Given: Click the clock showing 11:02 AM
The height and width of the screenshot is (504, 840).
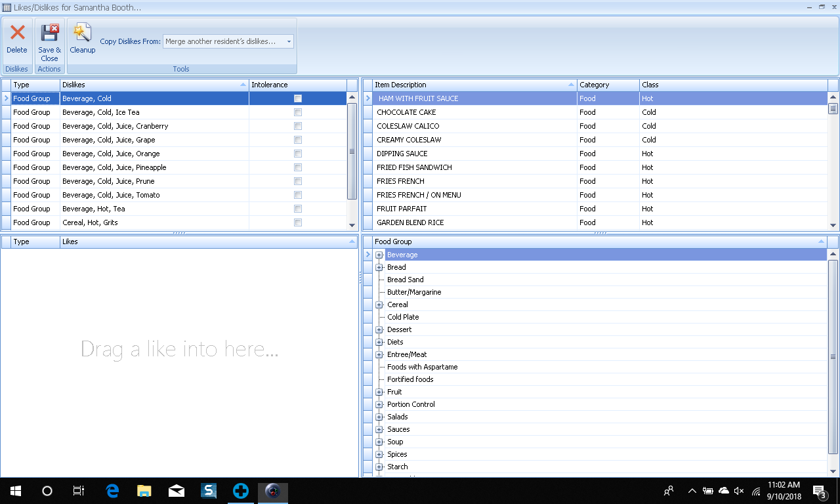Looking at the screenshot, I should coord(783,485).
